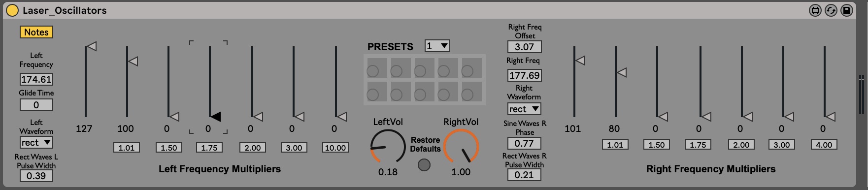Click the hot-swap preset circular arrows icon
The width and height of the screenshot is (868, 190).
(831, 10)
